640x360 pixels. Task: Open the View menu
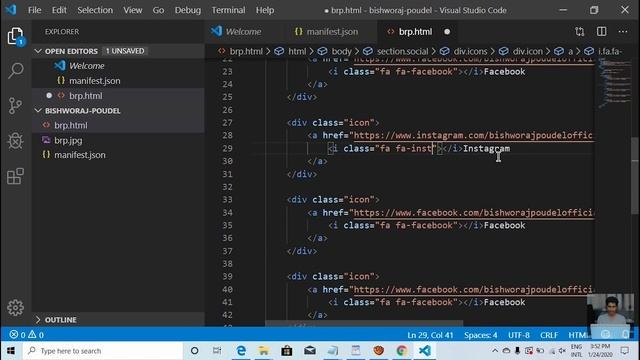[x=133, y=10]
